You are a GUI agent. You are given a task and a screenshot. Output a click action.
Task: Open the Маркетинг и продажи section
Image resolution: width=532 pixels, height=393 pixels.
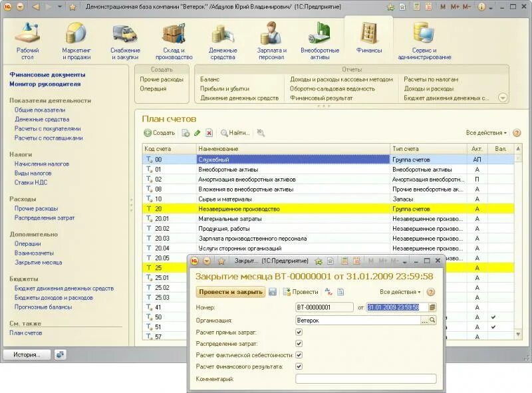point(76,41)
